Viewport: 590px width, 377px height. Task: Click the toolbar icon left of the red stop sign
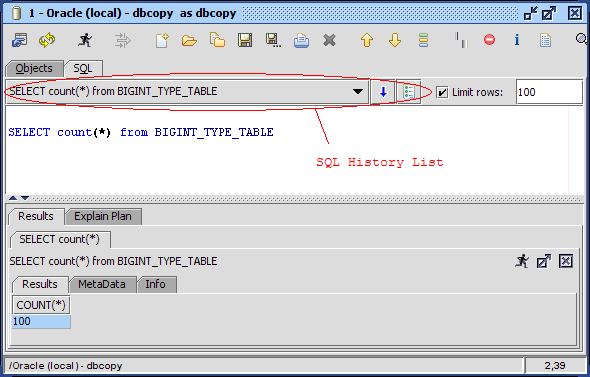pos(461,40)
